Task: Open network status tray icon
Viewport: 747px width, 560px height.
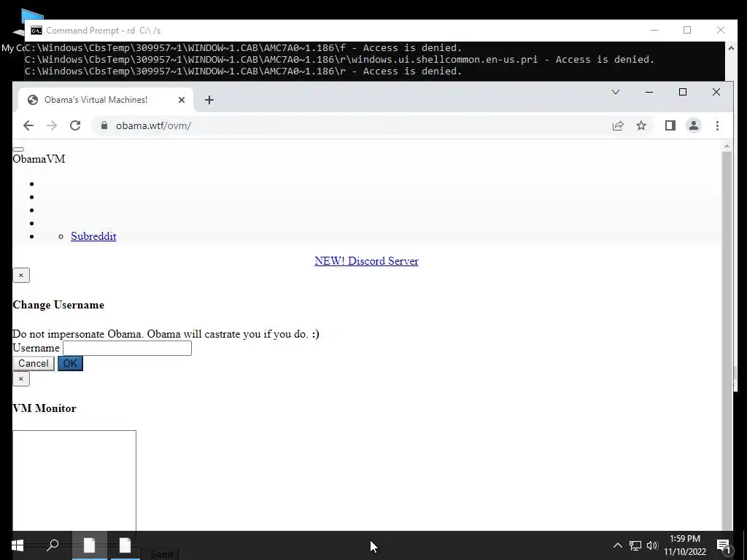Action: [x=635, y=545]
